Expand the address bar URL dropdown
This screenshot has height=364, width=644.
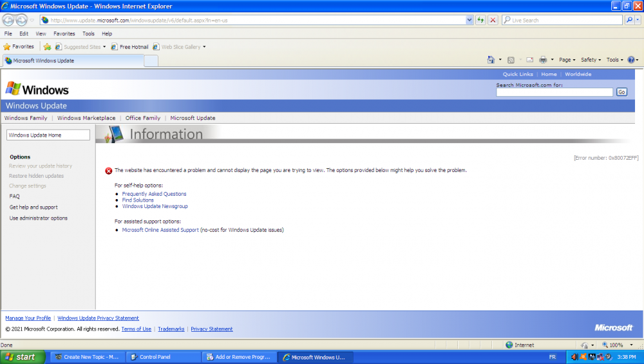[x=469, y=20]
